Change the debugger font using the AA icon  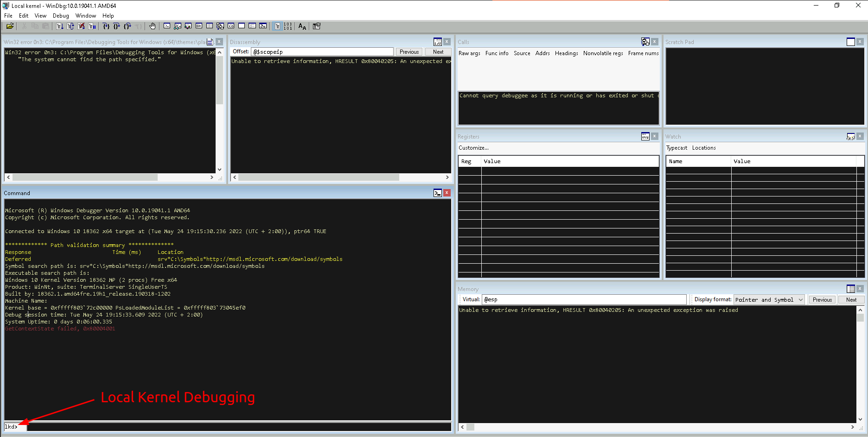302,26
